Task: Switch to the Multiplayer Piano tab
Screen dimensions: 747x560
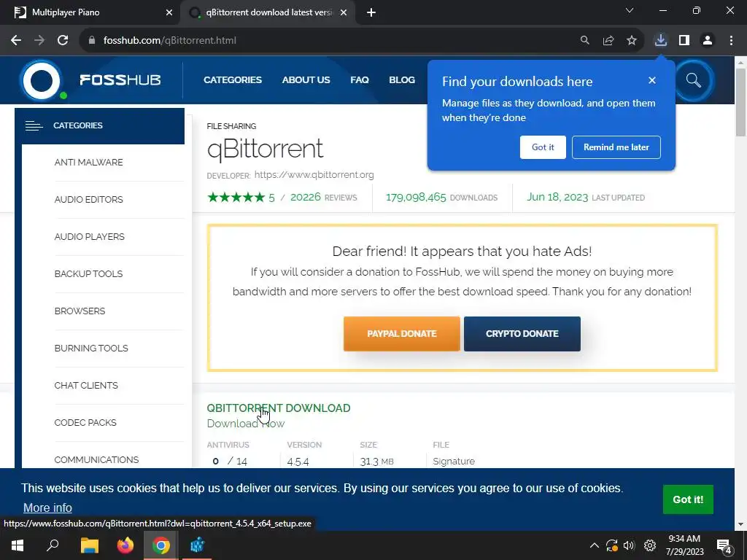Action: point(90,13)
